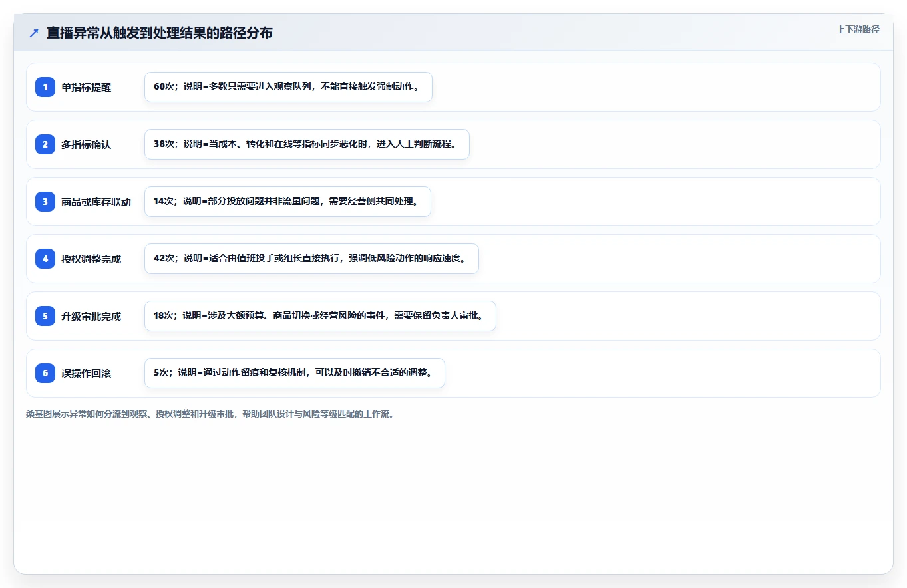This screenshot has height=588, width=907.
Task: Click the 授权调整完成 row label
Action: pyautogui.click(x=91, y=259)
